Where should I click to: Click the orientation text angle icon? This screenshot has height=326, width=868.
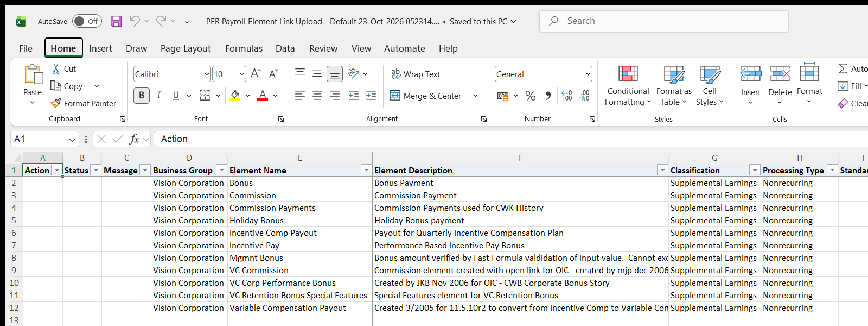point(354,73)
